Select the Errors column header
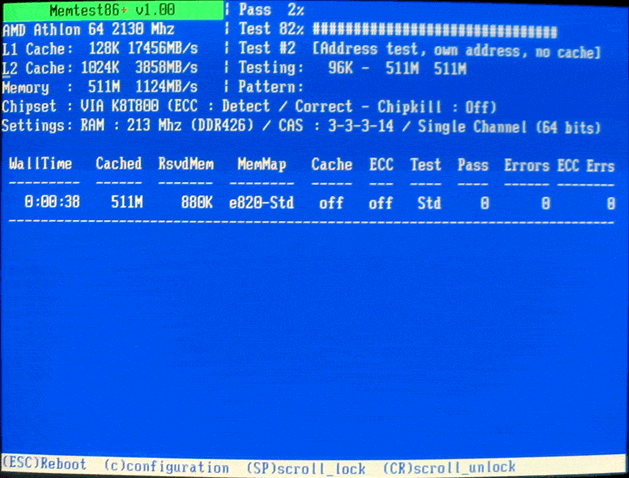 coord(525,164)
